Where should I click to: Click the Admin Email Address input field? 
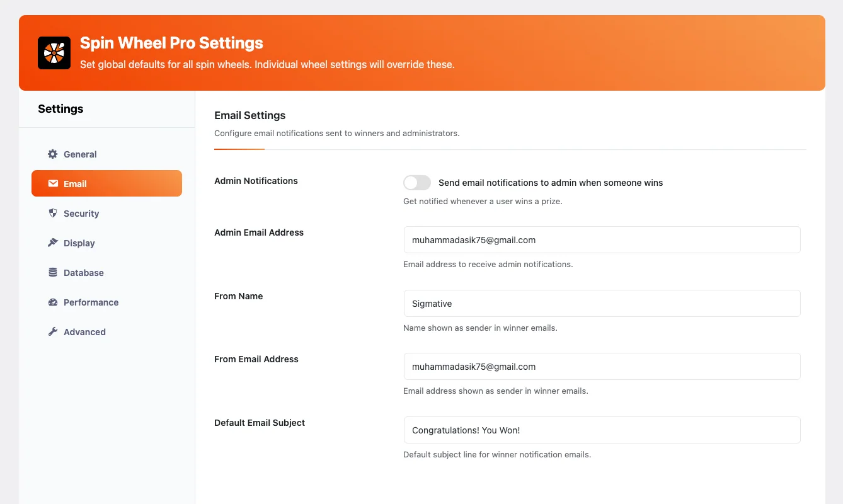tap(602, 240)
